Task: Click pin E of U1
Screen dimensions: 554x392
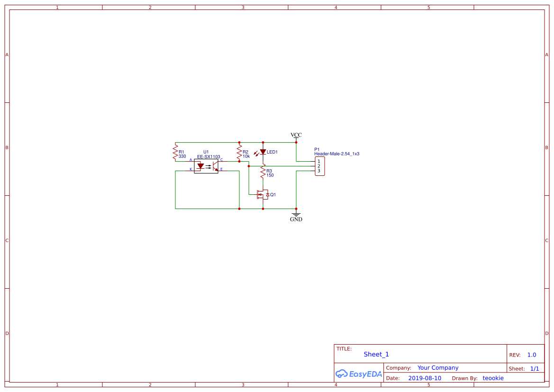Action: 221,169
